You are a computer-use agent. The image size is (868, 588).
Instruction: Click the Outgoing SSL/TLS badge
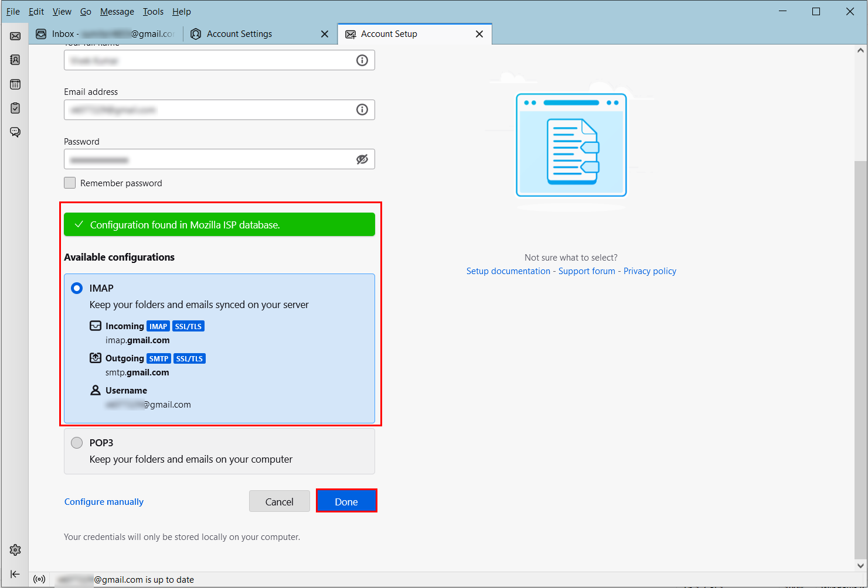pos(190,358)
